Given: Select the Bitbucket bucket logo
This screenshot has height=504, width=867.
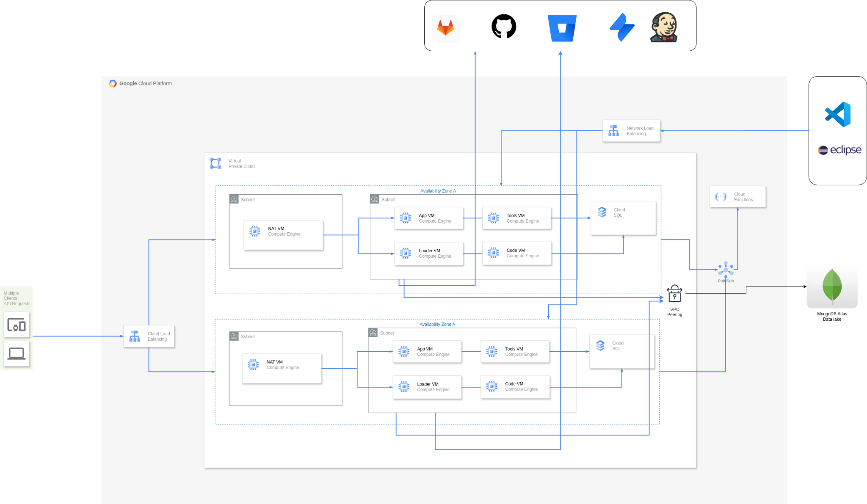Looking at the screenshot, I should [x=562, y=28].
